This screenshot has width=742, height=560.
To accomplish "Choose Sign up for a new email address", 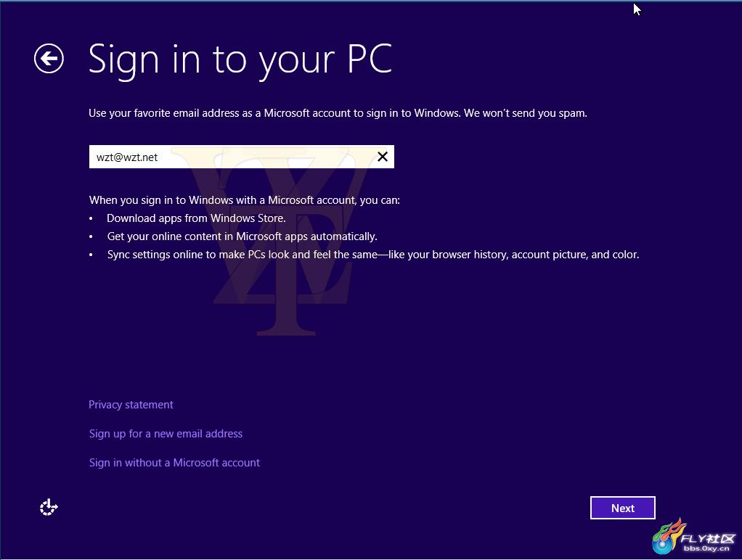I will 166,434.
